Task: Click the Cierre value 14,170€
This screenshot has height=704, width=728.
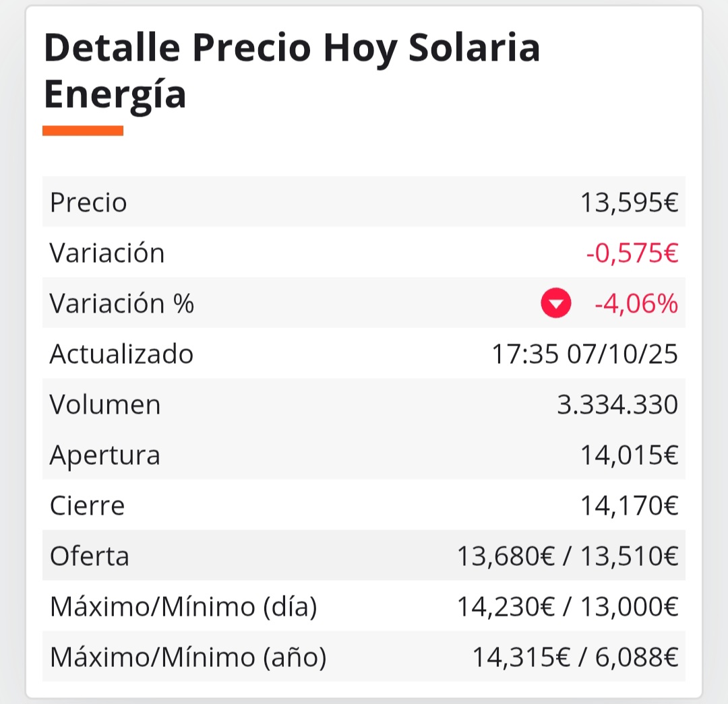Action: pyautogui.click(x=629, y=506)
